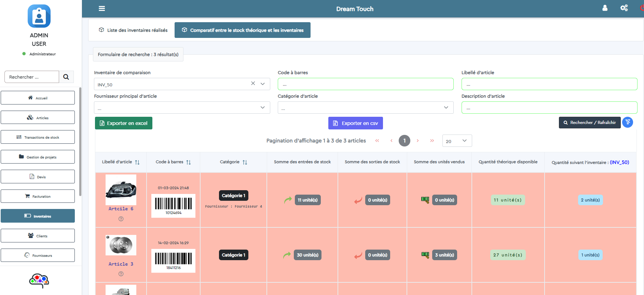Screen dimensions: 644x295
Task: Open Devis in sidebar
Action: click(x=38, y=177)
